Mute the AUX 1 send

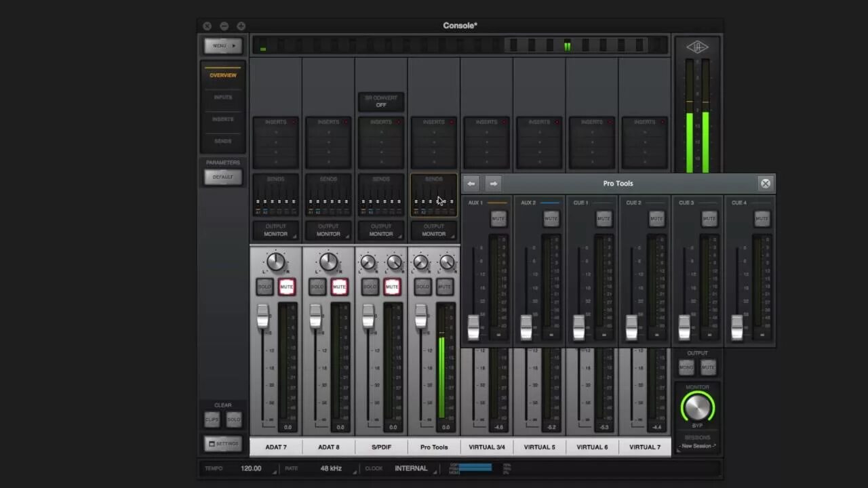pyautogui.click(x=498, y=218)
